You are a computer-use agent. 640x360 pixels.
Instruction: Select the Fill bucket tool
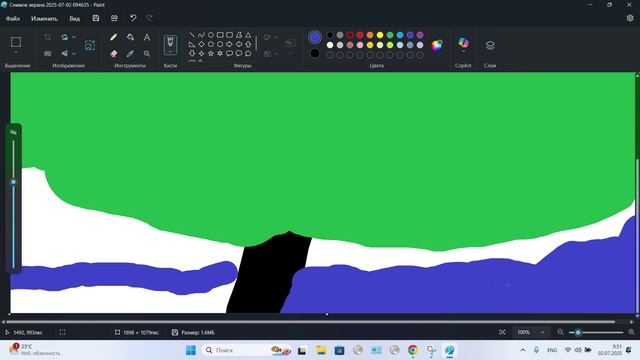pyautogui.click(x=130, y=37)
